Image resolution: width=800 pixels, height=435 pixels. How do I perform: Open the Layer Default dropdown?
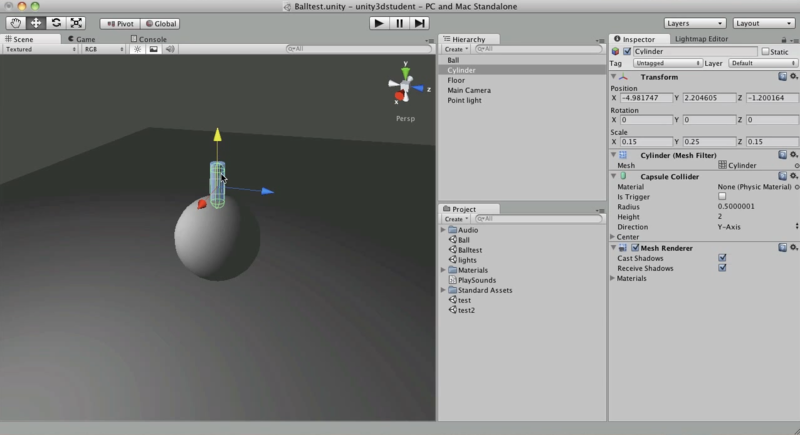[763, 63]
